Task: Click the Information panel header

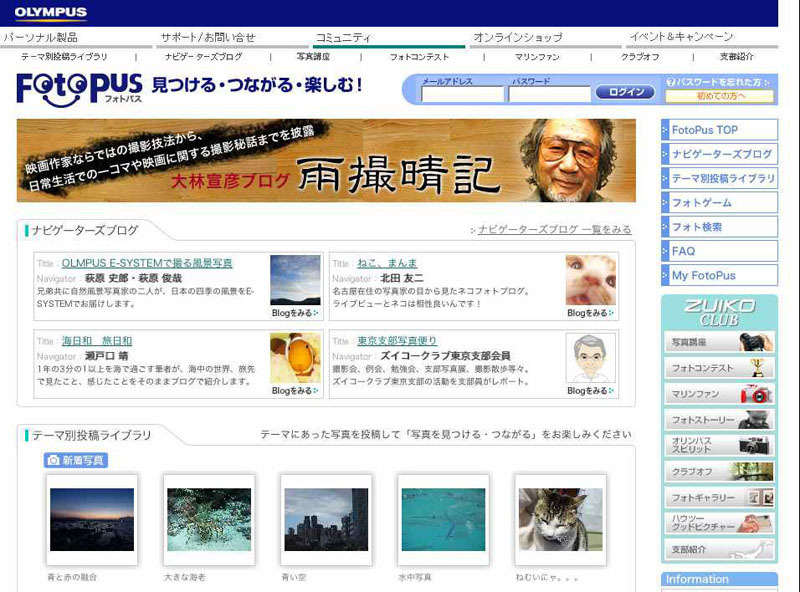Action: 719,579
